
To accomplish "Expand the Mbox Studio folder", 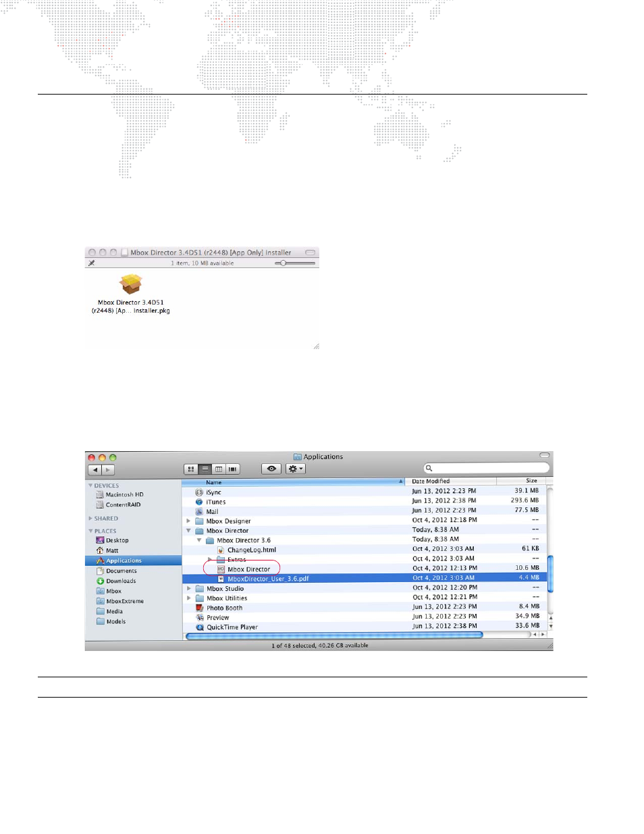I will click(x=188, y=588).
